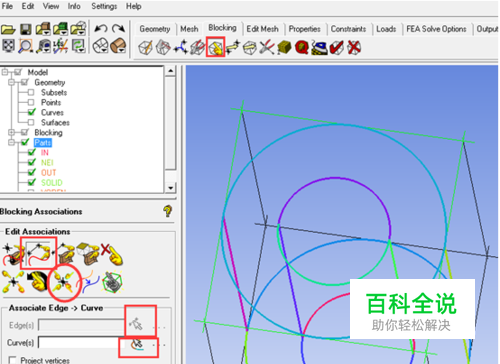500x364 pixels.
Task: Switch to the Mesh tab
Action: tap(189, 29)
